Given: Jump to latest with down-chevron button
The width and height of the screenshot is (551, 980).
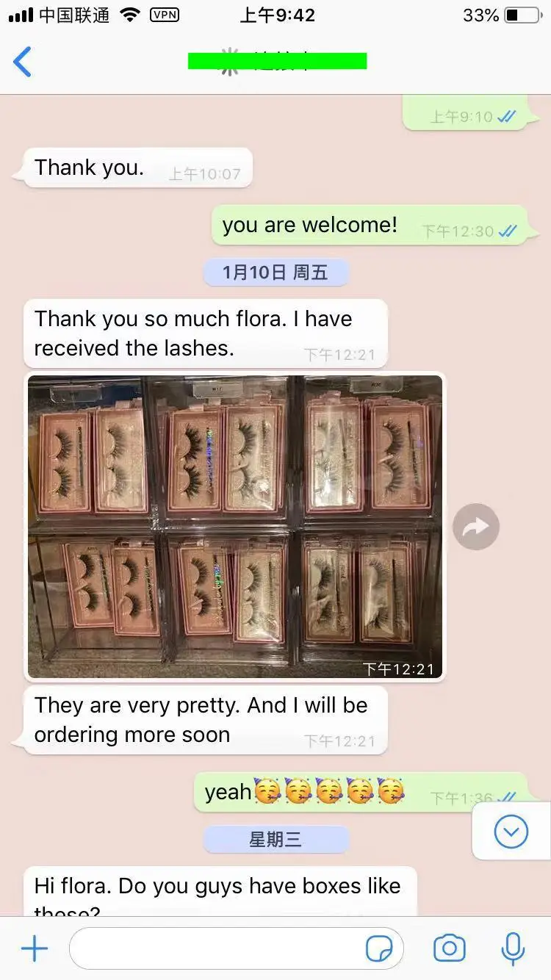Looking at the screenshot, I should coord(511,832).
